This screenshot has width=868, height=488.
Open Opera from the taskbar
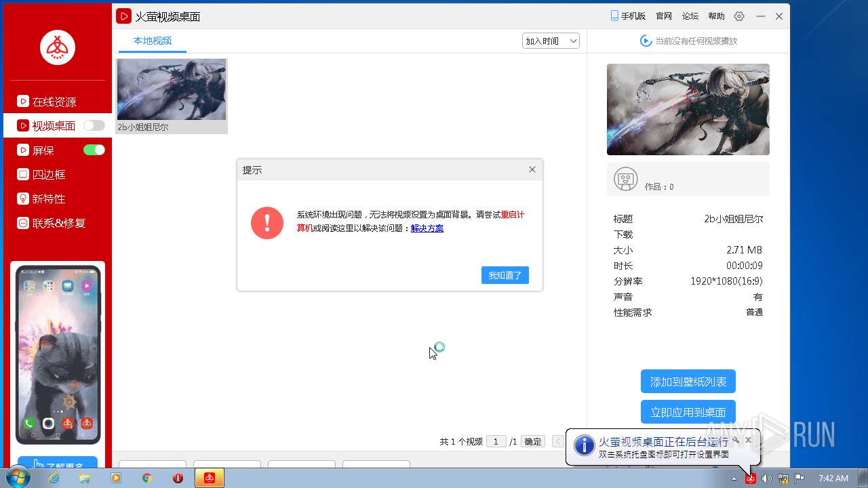[x=178, y=478]
